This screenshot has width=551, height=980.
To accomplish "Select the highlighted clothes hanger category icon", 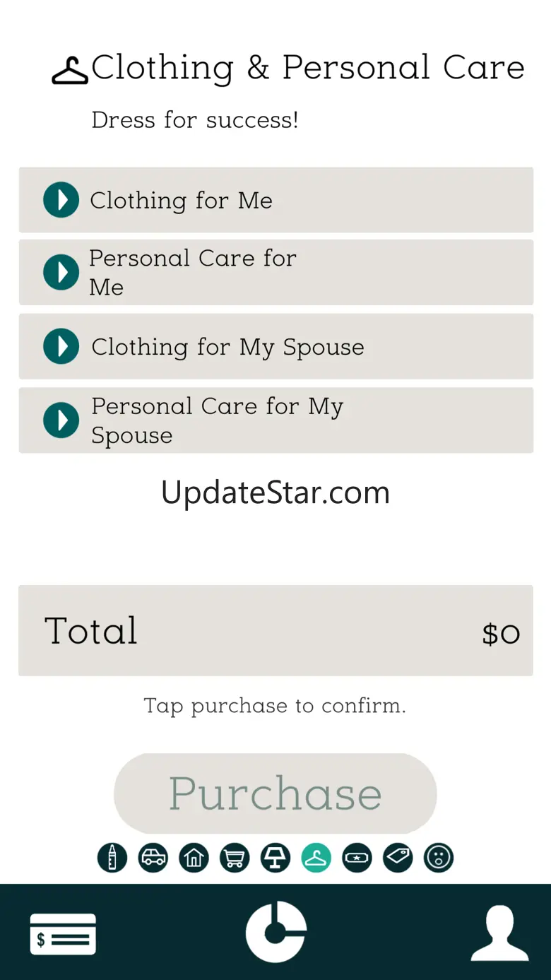I will [x=316, y=858].
